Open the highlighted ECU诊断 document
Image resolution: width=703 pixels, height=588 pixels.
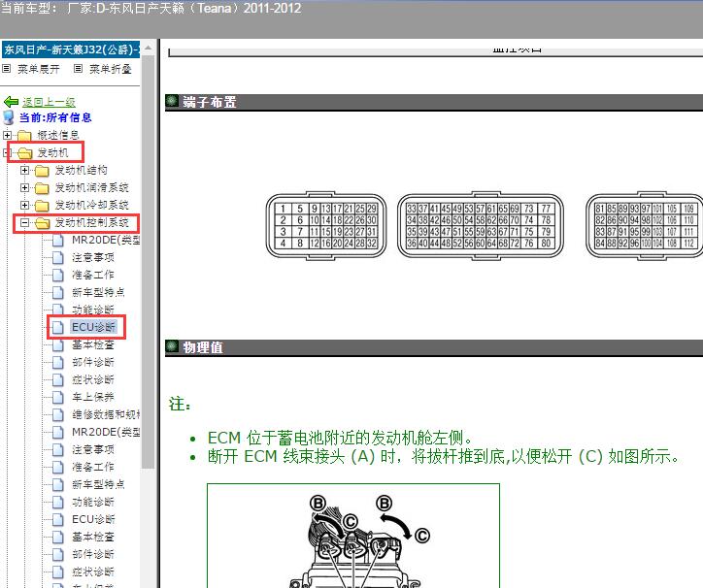(x=94, y=327)
